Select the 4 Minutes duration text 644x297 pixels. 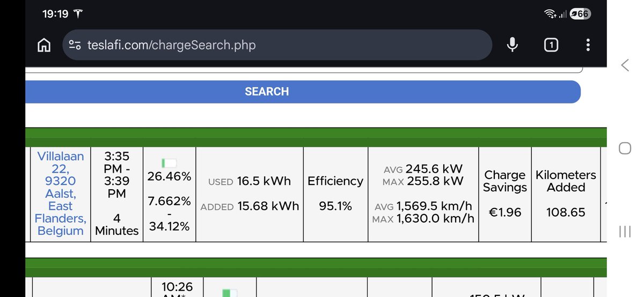[x=117, y=225]
